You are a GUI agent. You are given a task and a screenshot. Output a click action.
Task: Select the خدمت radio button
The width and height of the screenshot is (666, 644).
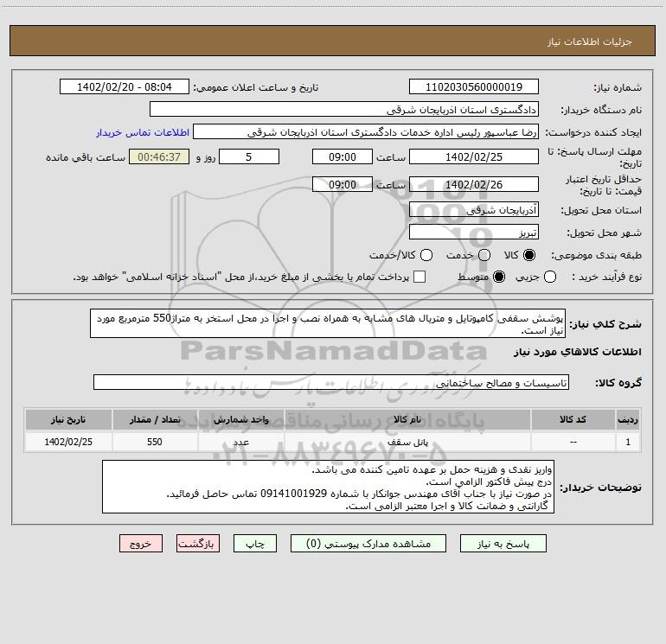pyautogui.click(x=484, y=255)
